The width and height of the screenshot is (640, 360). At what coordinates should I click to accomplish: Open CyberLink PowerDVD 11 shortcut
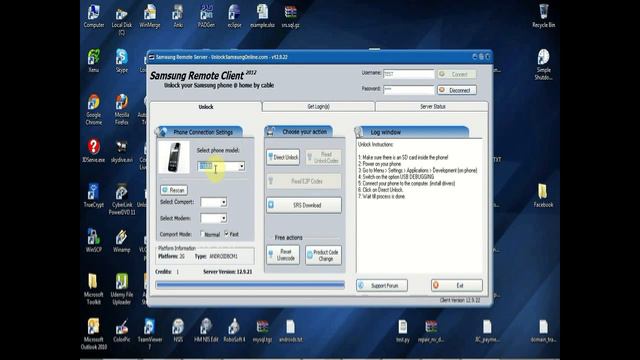pos(122,199)
